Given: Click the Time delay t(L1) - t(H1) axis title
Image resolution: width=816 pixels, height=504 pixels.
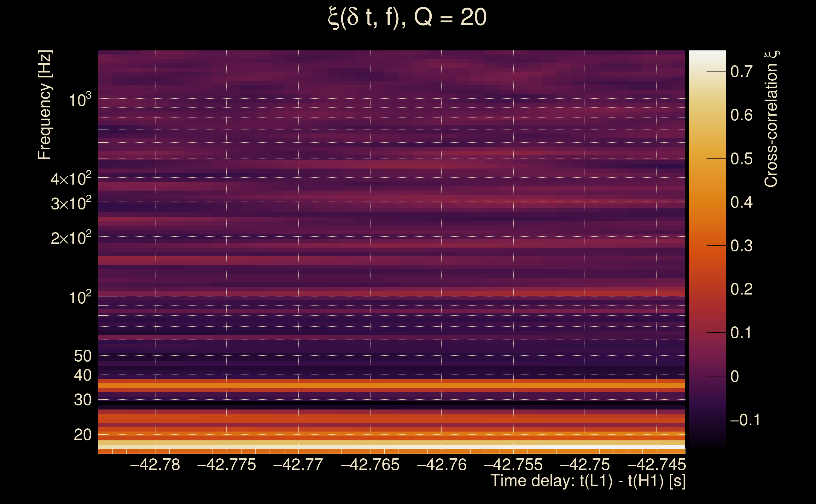Looking at the screenshot, I should (588, 481).
